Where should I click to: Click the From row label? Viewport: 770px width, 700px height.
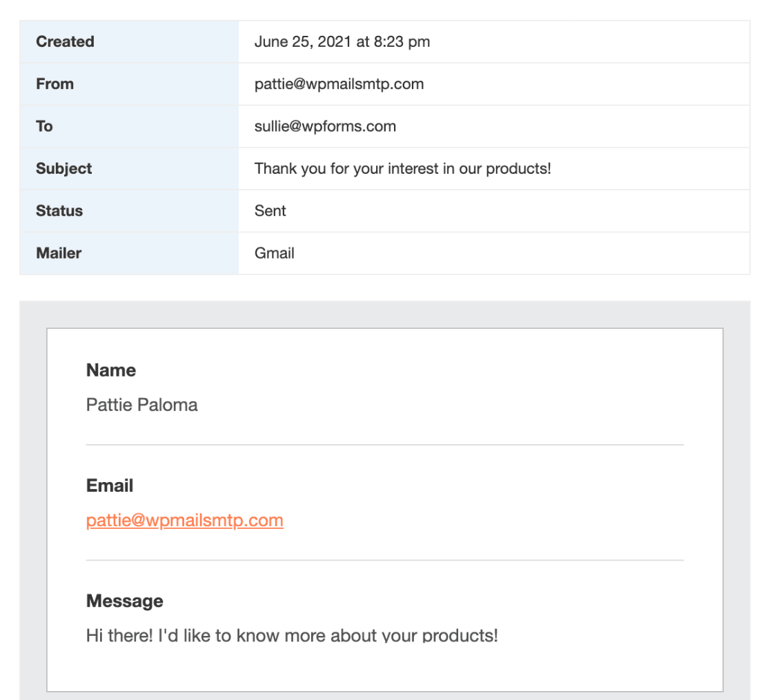tap(55, 84)
